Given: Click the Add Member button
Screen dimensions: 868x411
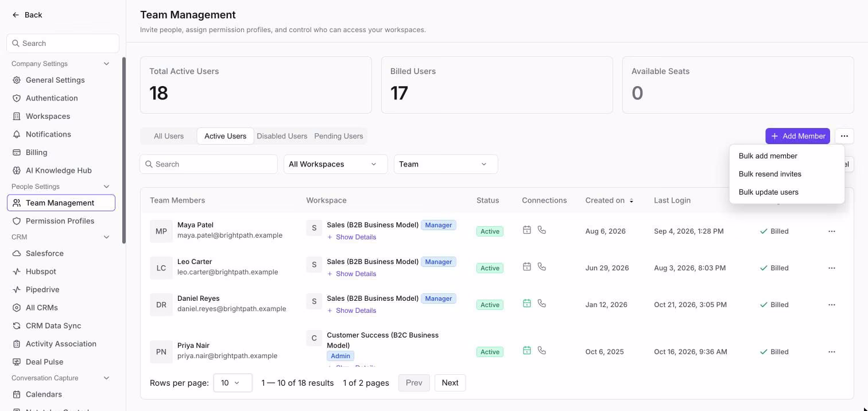Looking at the screenshot, I should [x=797, y=136].
